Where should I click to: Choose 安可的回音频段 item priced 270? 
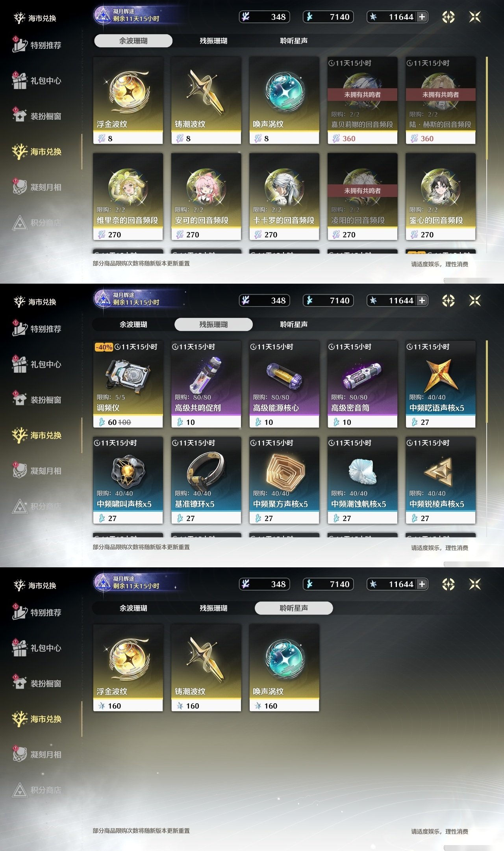206,197
